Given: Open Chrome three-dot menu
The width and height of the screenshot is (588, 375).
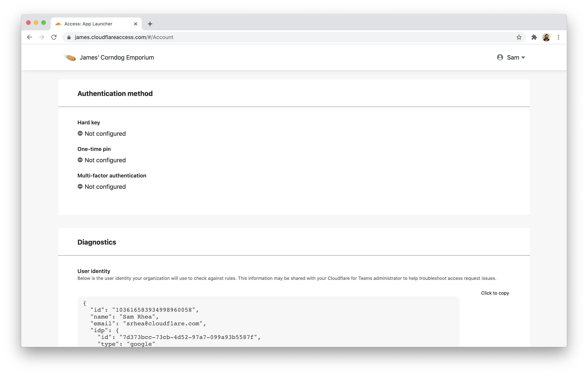Looking at the screenshot, I should (x=558, y=37).
